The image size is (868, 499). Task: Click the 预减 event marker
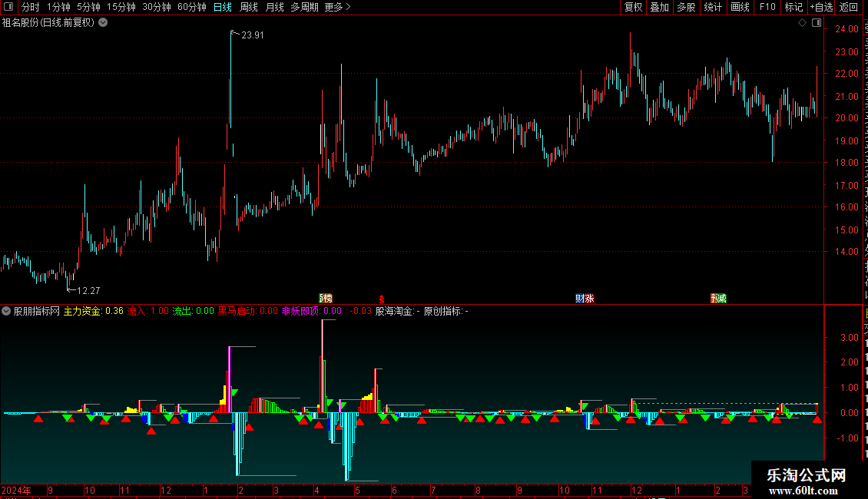[718, 298]
